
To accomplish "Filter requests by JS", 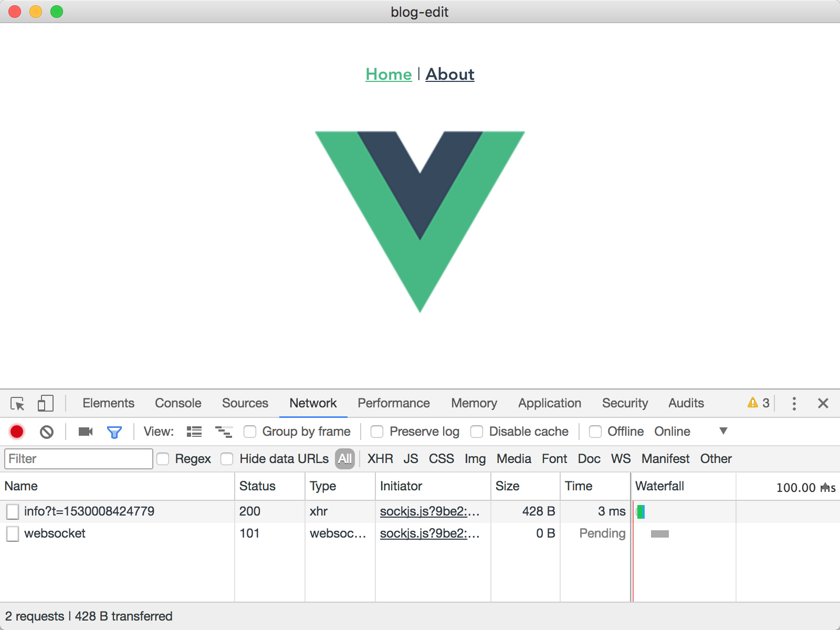I will [411, 459].
